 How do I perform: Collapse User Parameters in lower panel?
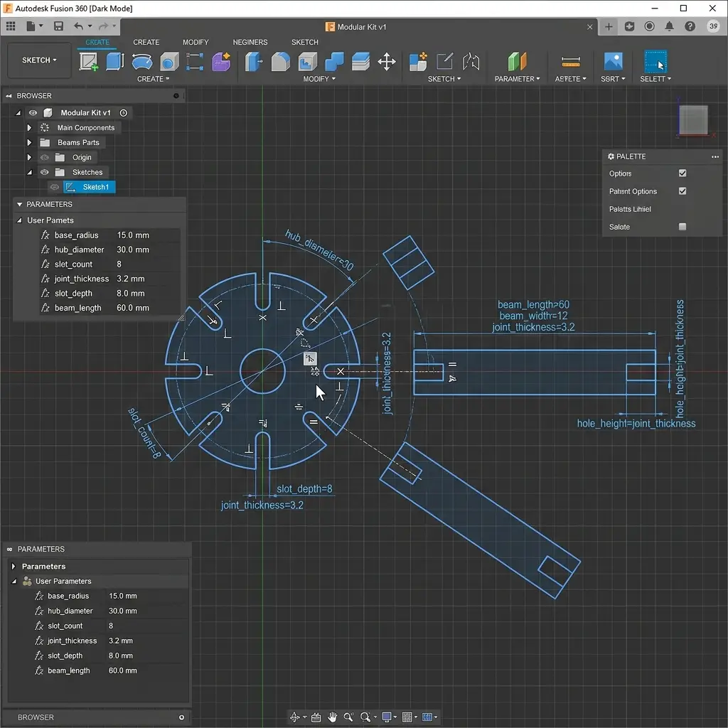(14, 581)
